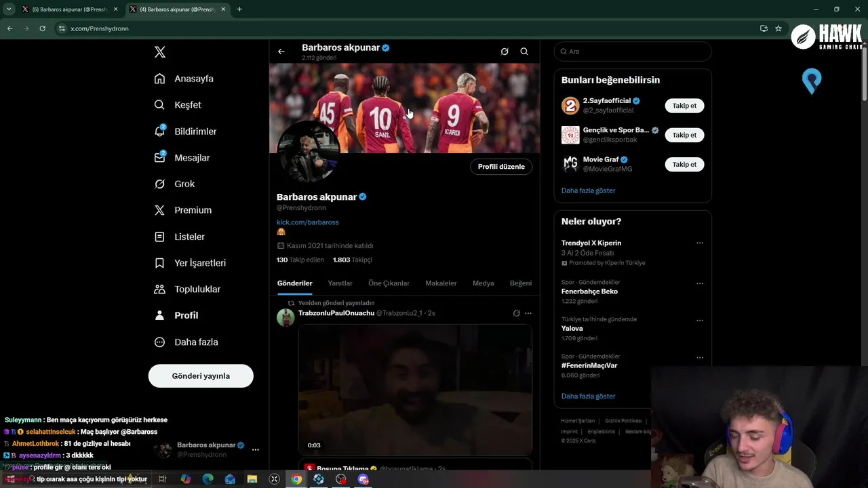868x488 pixels.
Task: Go back using the profile header arrow
Action: click(x=281, y=52)
